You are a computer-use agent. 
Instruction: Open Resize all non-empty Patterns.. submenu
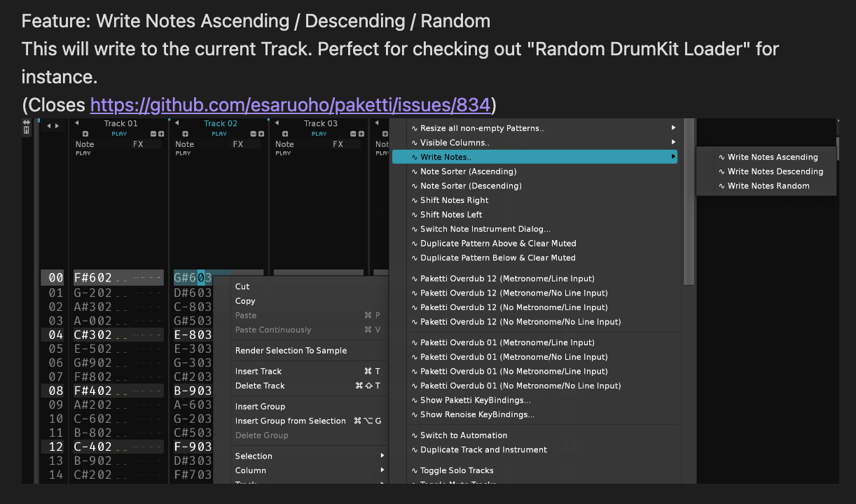coord(534,128)
